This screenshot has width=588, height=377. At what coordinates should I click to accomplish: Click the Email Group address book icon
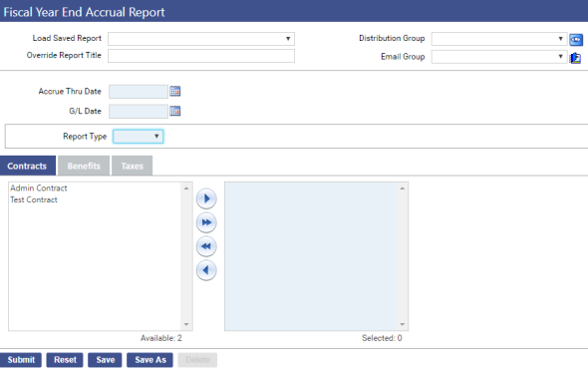coord(576,58)
